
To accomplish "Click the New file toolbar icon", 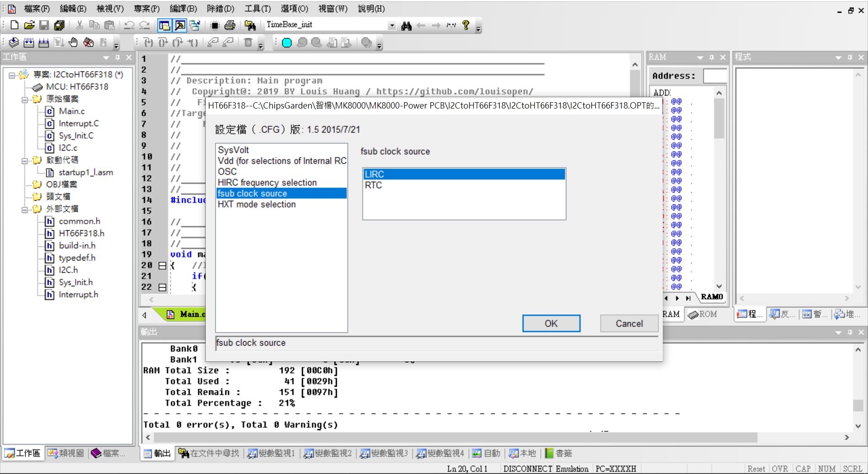I will 14,25.
